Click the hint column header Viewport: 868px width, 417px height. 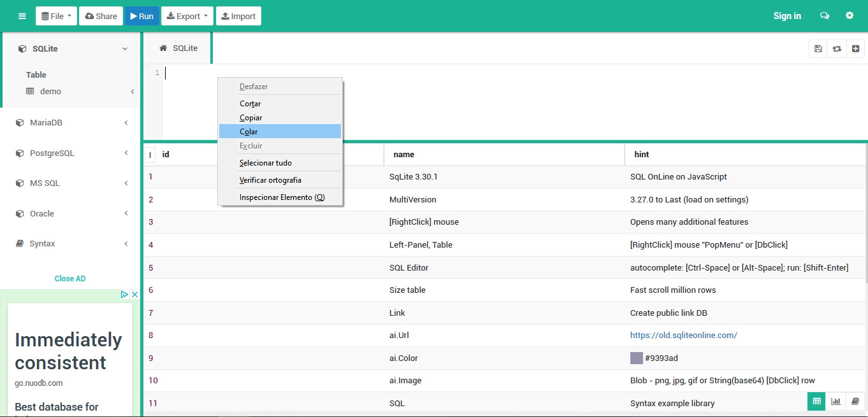click(x=745, y=155)
